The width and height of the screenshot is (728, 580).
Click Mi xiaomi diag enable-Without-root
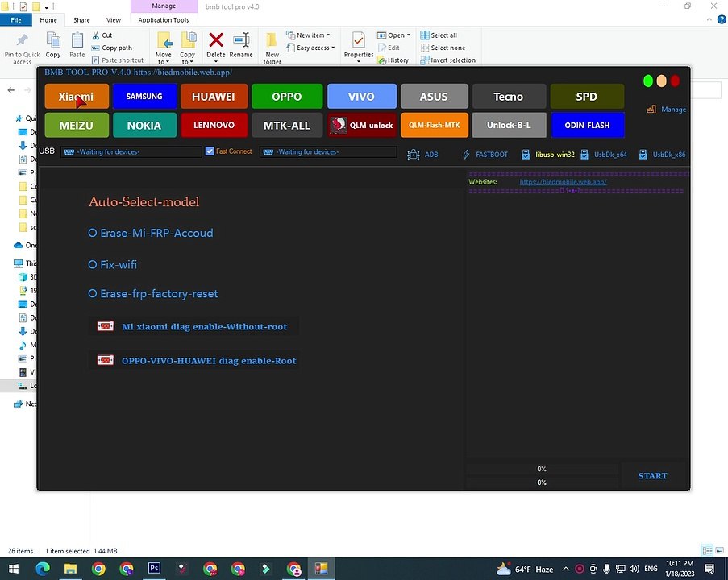point(193,326)
